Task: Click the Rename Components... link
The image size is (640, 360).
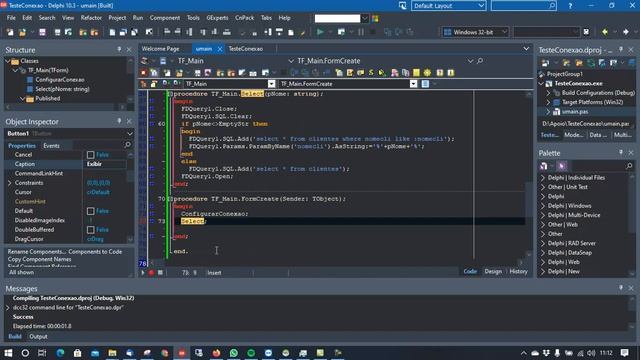Action: click(36, 252)
